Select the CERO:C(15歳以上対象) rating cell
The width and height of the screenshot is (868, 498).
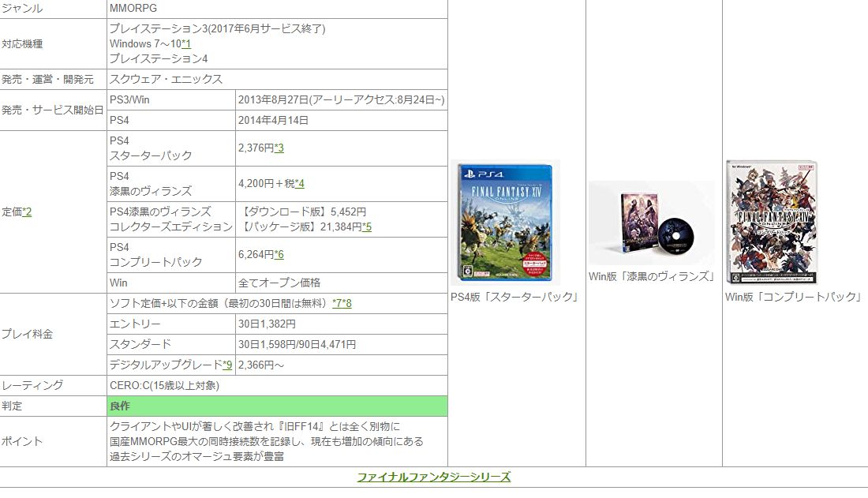tap(277, 385)
